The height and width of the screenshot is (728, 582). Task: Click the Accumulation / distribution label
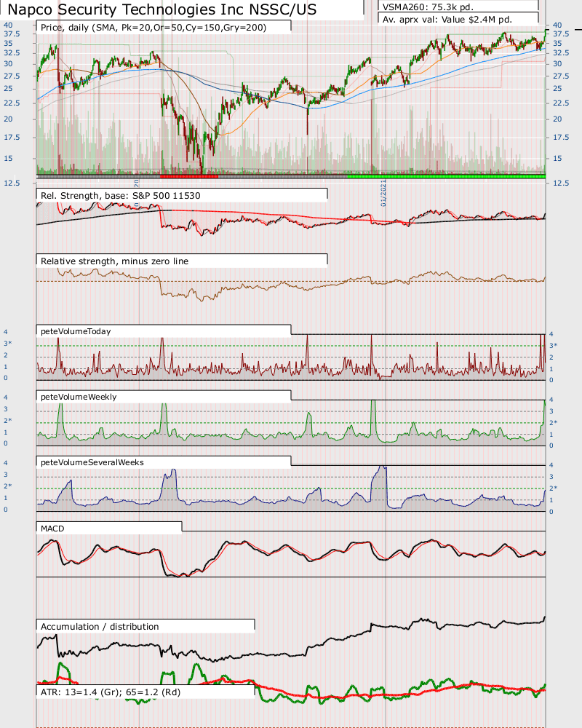100,626
